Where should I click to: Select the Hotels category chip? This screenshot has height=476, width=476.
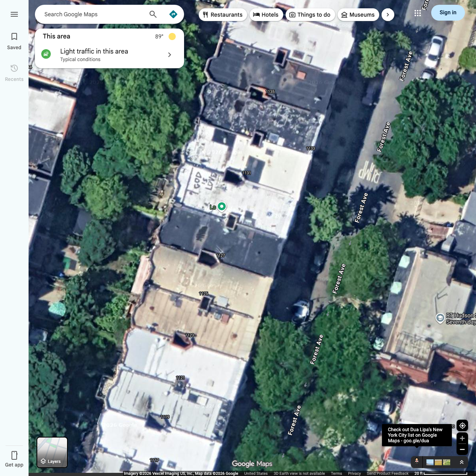point(266,15)
